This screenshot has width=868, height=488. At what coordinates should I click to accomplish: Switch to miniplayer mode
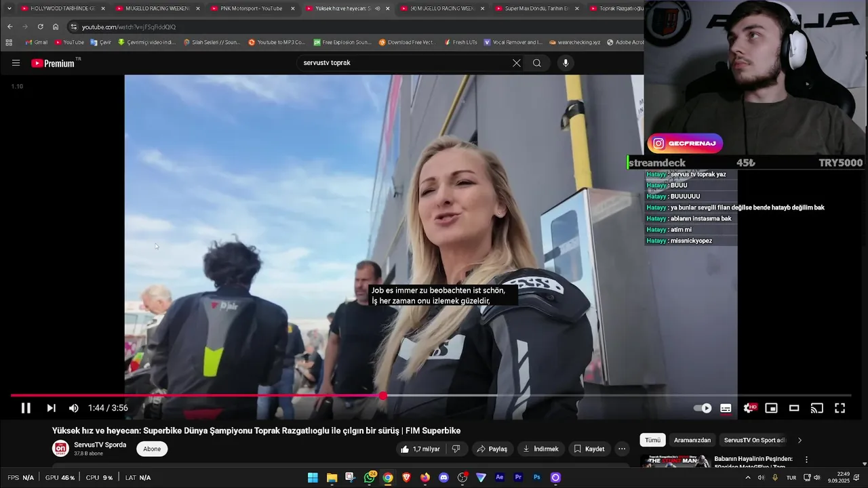pyautogui.click(x=771, y=408)
